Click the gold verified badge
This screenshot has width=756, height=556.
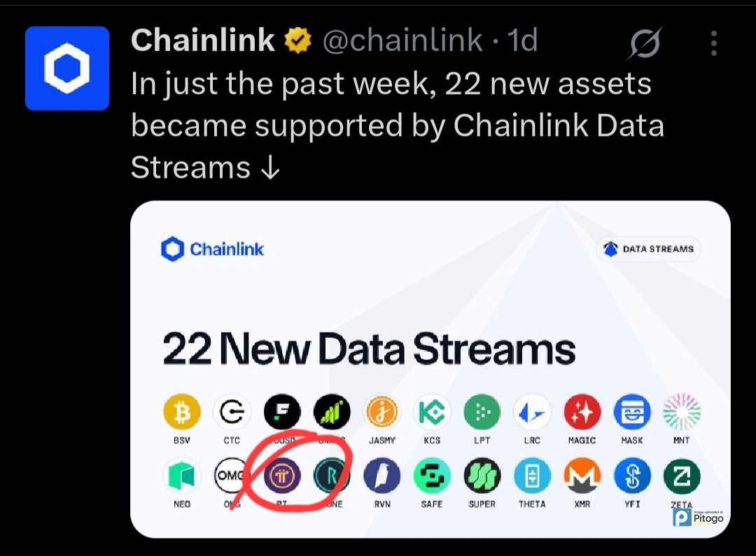[297, 41]
